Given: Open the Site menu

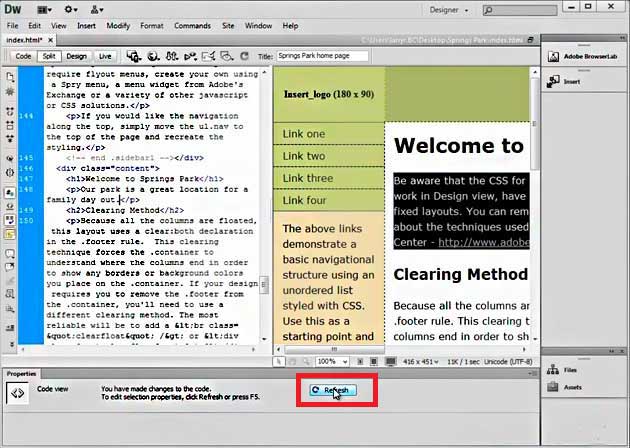Looking at the screenshot, I should (228, 26).
